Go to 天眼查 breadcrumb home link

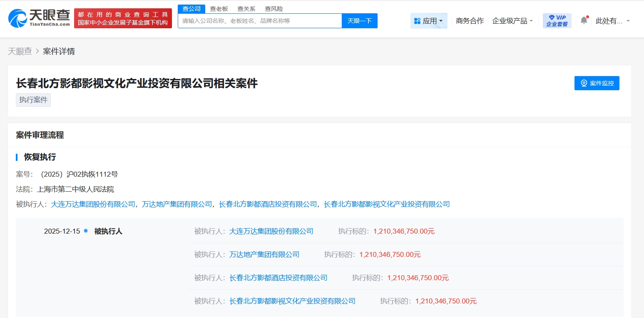click(20, 52)
